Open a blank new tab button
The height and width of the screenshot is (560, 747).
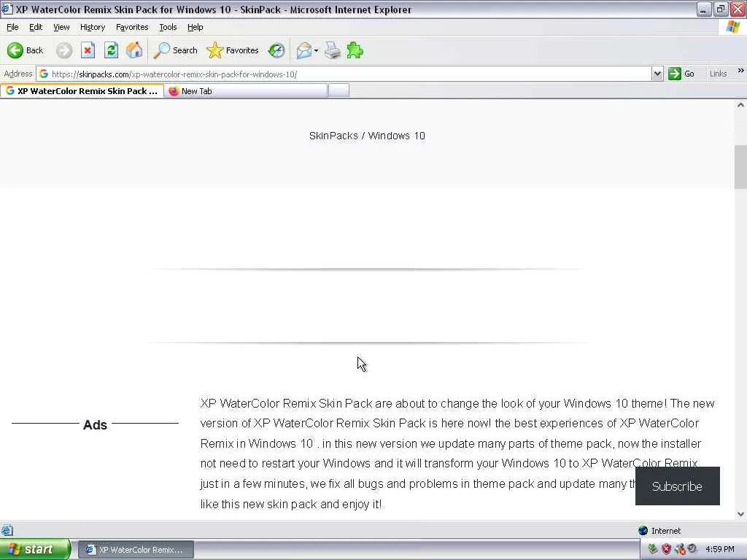pyautogui.click(x=338, y=90)
